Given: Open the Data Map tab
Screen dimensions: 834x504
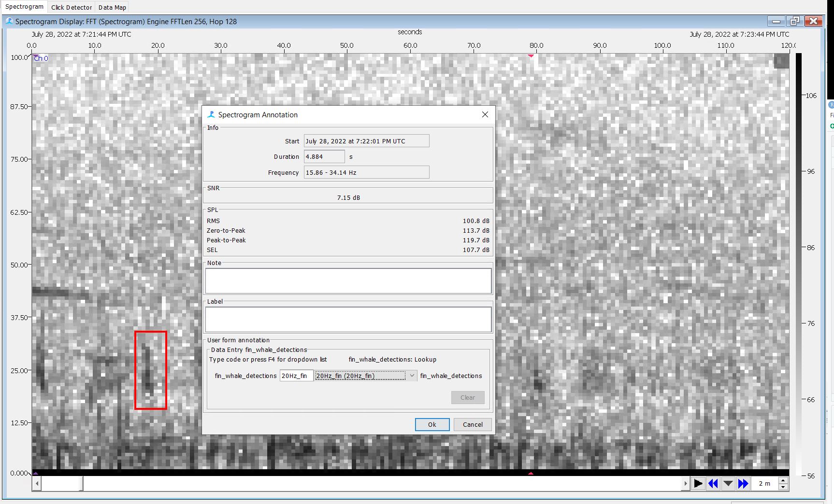Looking at the screenshot, I should (x=112, y=7).
